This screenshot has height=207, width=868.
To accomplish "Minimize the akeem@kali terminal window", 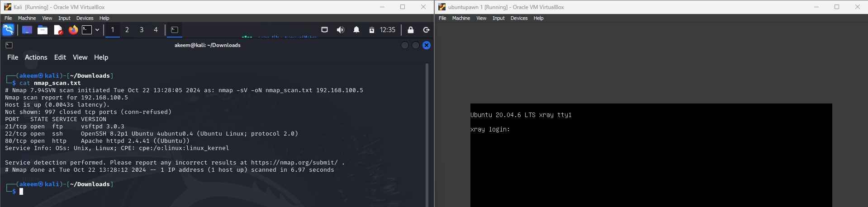I will pos(405,45).
